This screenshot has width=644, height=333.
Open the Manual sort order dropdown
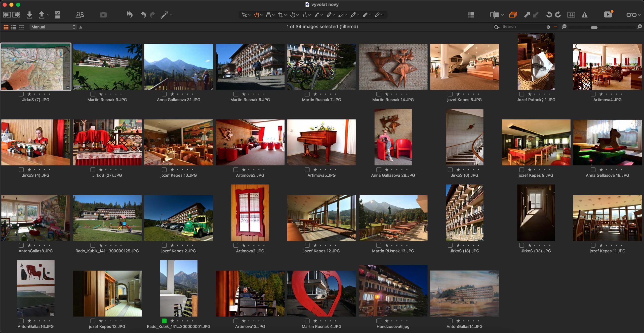pos(53,27)
